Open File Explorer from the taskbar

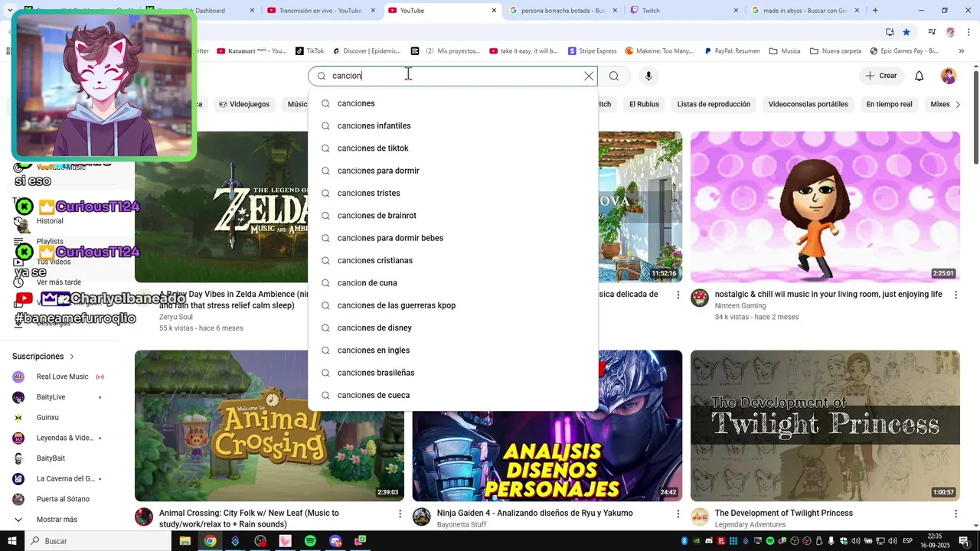pos(185,541)
